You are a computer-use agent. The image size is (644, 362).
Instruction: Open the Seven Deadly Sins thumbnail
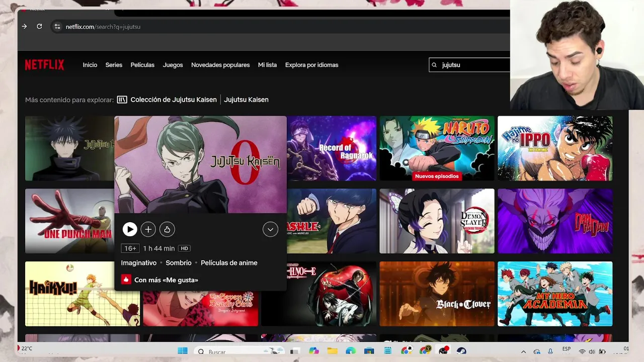[200, 308]
